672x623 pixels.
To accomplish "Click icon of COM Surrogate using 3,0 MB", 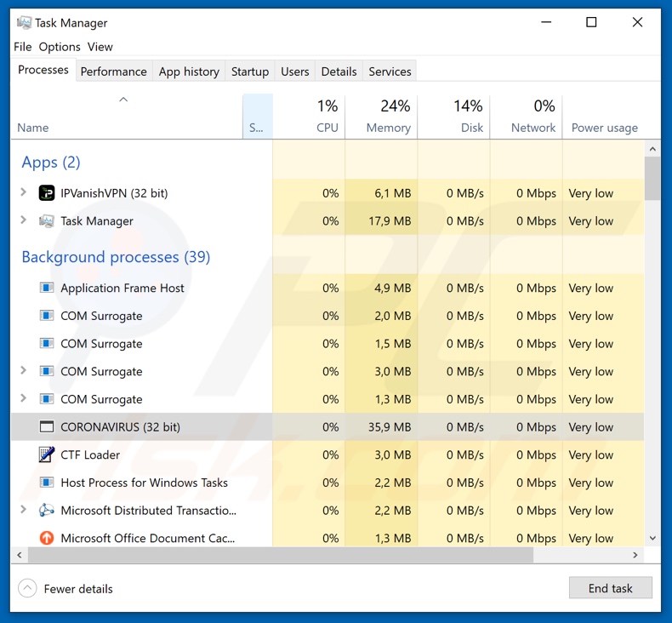I will pyautogui.click(x=46, y=371).
